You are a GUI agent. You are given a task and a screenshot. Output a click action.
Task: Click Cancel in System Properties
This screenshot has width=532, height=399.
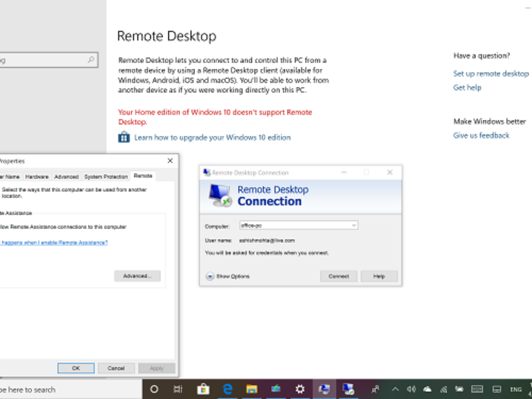pos(116,368)
